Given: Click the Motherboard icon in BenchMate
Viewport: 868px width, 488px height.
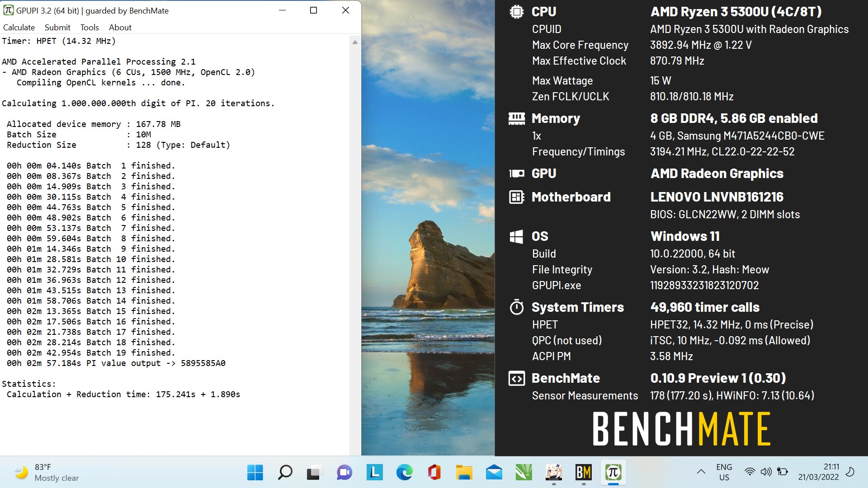Looking at the screenshot, I should [x=516, y=197].
